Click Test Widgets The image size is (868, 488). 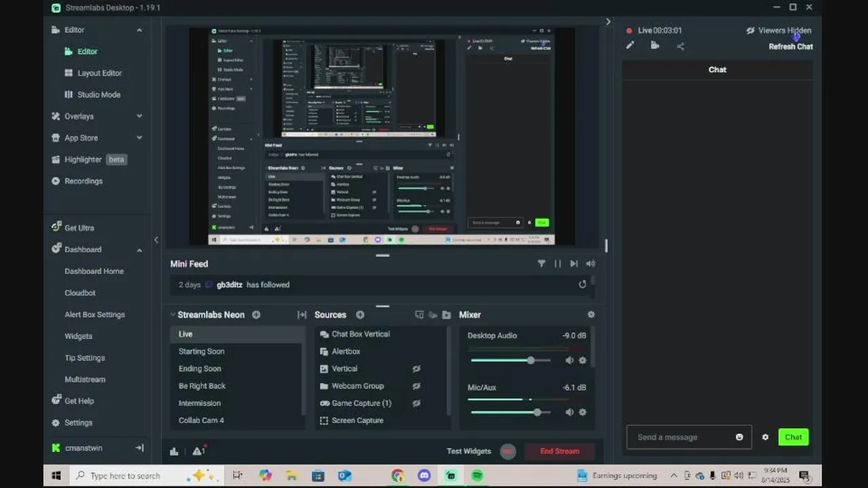click(469, 451)
